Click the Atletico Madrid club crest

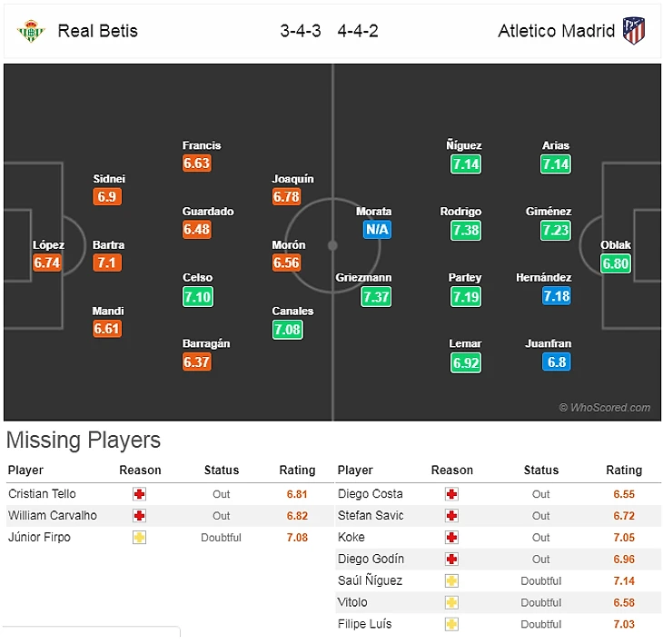click(633, 31)
